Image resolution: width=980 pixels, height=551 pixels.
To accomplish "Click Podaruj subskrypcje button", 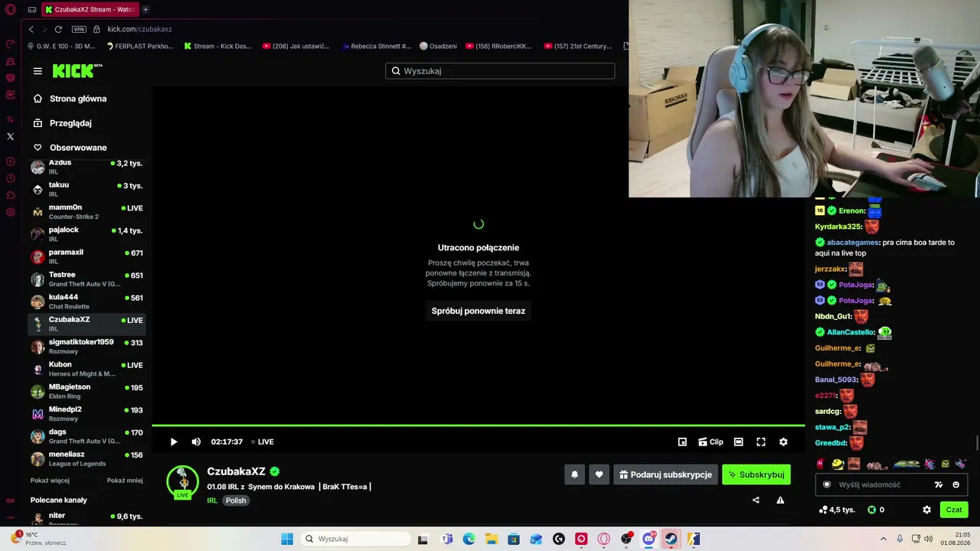I will point(665,474).
